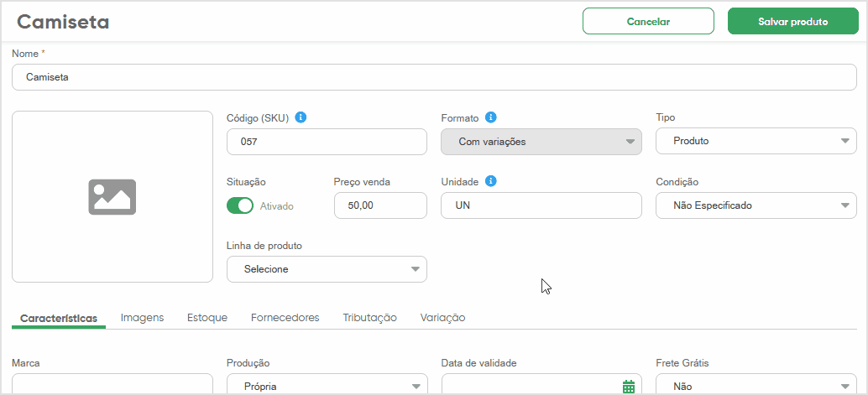Open the Formato dropdown Com variações
This screenshot has height=395, width=868.
(541, 142)
